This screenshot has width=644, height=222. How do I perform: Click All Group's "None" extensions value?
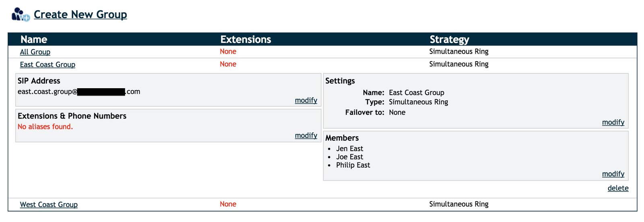pyautogui.click(x=228, y=52)
